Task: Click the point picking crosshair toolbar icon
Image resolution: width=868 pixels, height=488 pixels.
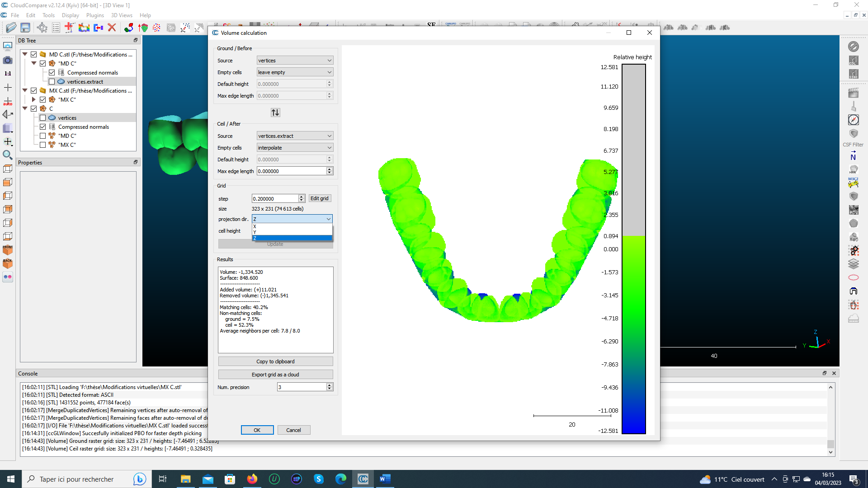Action: pyautogui.click(x=42, y=28)
